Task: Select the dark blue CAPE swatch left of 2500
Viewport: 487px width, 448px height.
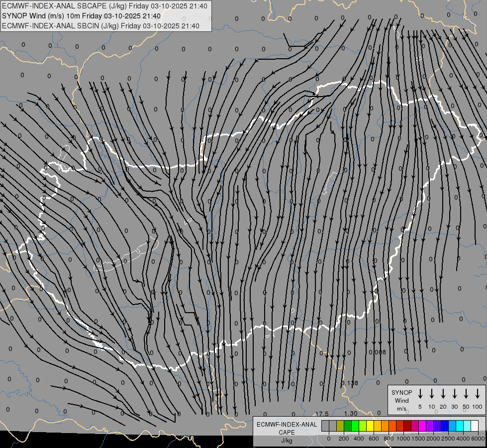Action: point(445,426)
